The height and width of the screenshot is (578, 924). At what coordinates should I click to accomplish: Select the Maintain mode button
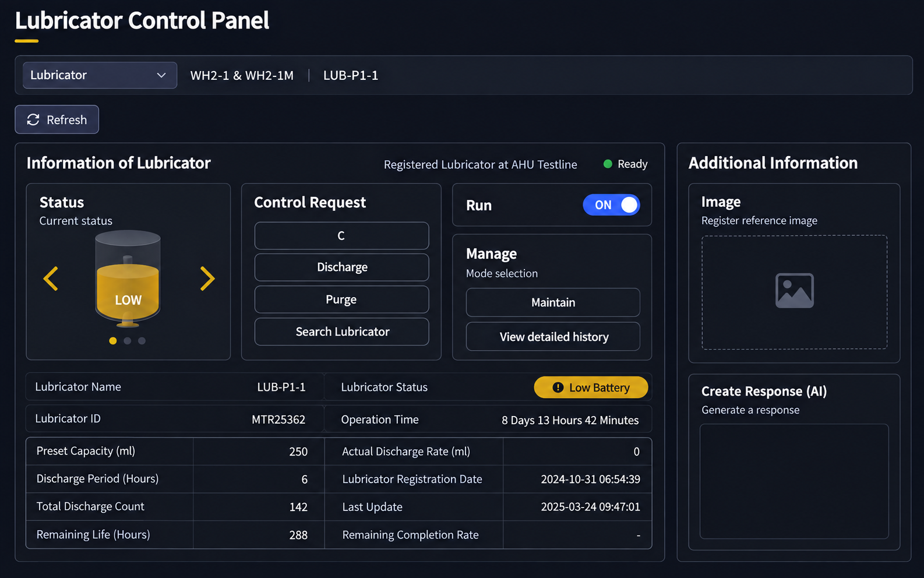click(553, 302)
